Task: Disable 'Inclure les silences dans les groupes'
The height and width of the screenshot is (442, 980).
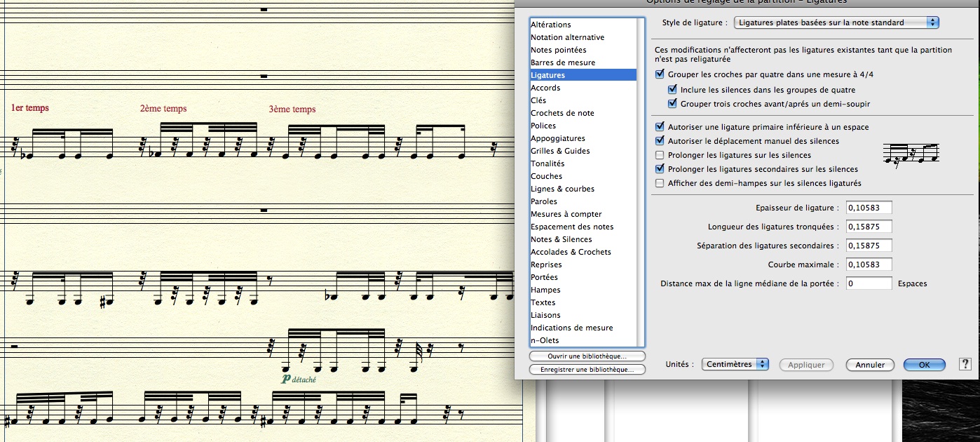Action: click(x=672, y=90)
